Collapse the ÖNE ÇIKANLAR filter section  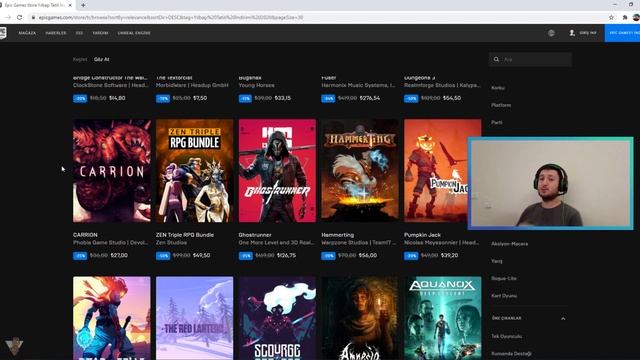563,318
